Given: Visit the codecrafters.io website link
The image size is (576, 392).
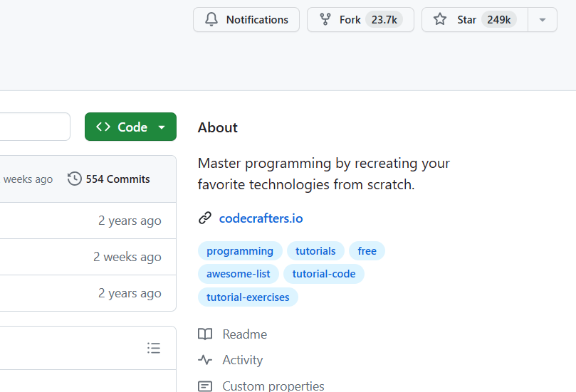Looking at the screenshot, I should pyautogui.click(x=261, y=218).
